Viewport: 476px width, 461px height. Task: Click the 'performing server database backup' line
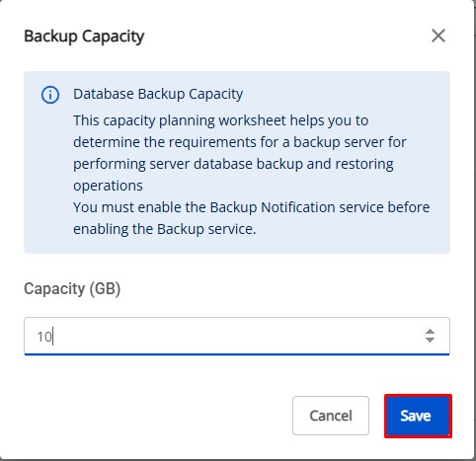(x=233, y=164)
